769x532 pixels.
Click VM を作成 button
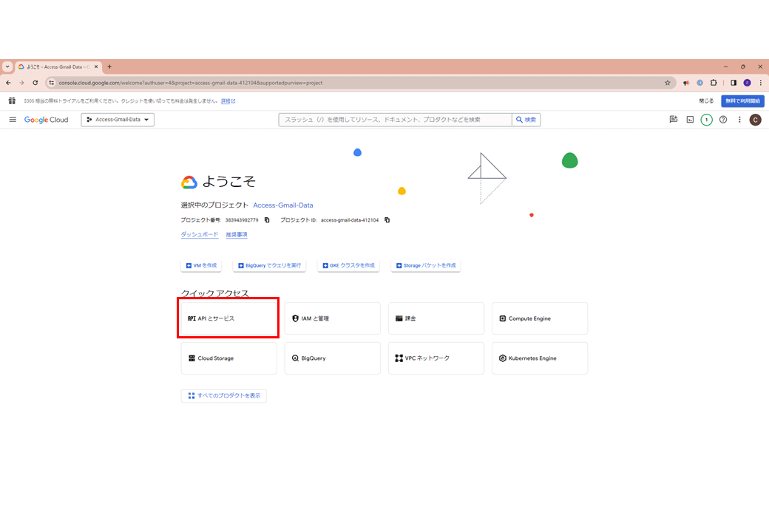click(x=201, y=265)
